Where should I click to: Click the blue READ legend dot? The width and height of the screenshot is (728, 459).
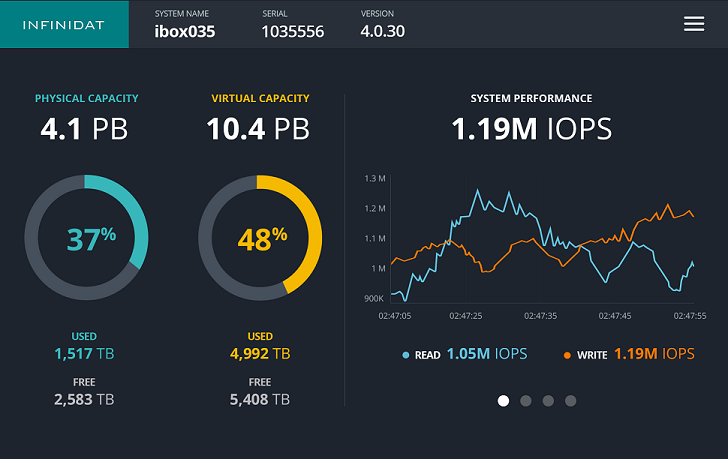tap(405, 355)
